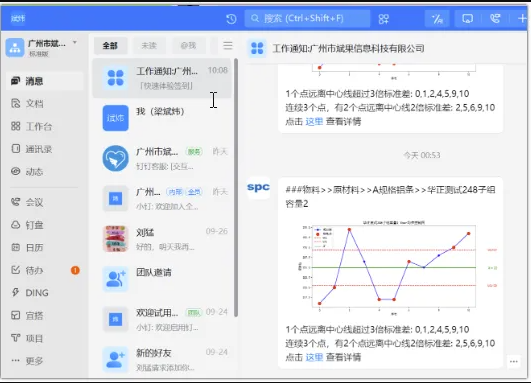Image resolution: width=531 pixels, height=383 pixels.
Task: Open the apps grid icon beside search
Action: pos(384,19)
